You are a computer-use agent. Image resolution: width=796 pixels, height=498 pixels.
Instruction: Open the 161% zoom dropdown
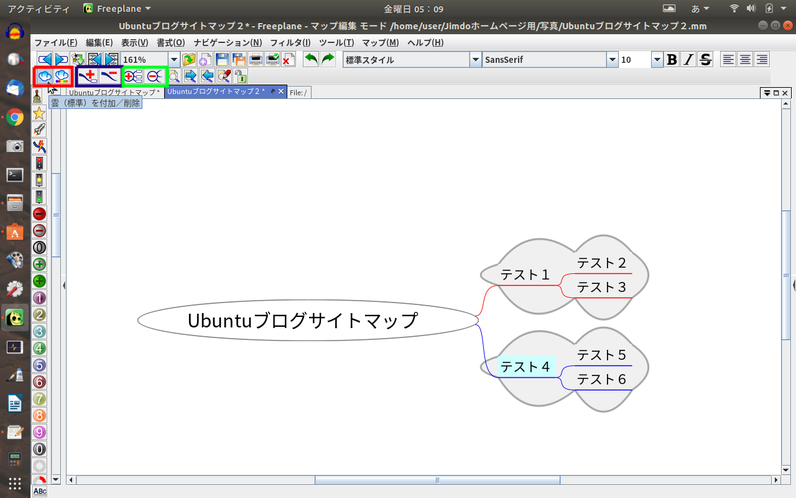click(x=174, y=59)
